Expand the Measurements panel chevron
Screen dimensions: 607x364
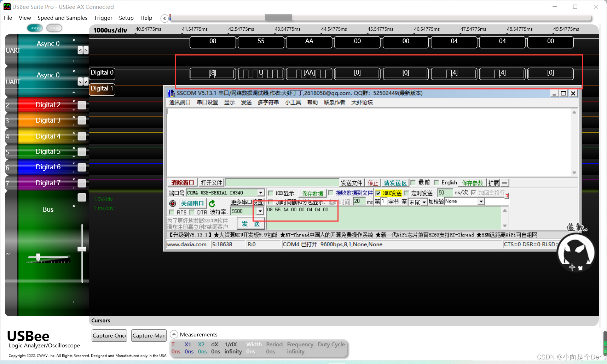click(x=174, y=334)
